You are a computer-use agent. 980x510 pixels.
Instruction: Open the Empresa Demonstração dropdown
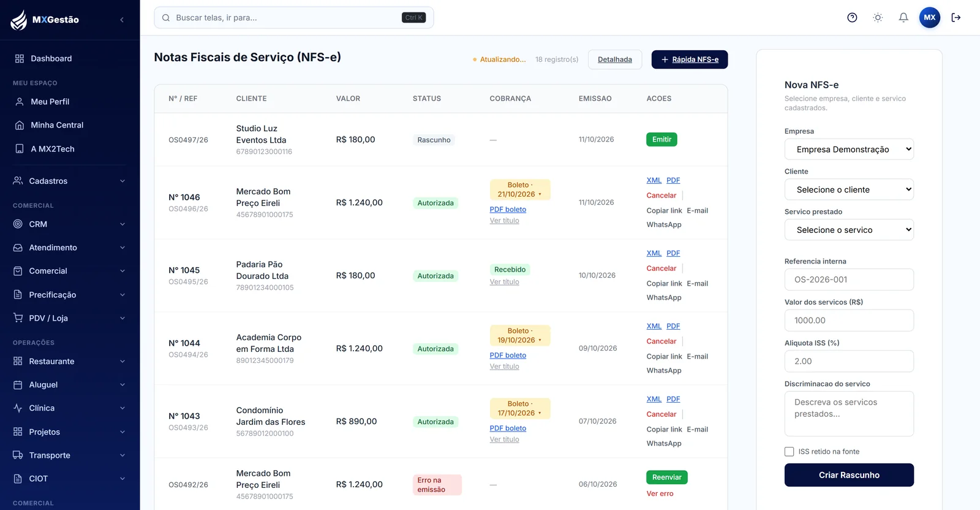(x=849, y=150)
